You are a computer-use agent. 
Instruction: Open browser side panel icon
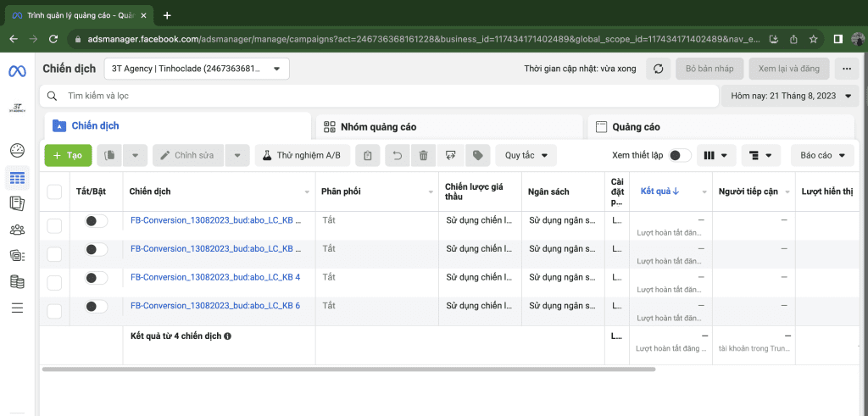pyautogui.click(x=838, y=39)
